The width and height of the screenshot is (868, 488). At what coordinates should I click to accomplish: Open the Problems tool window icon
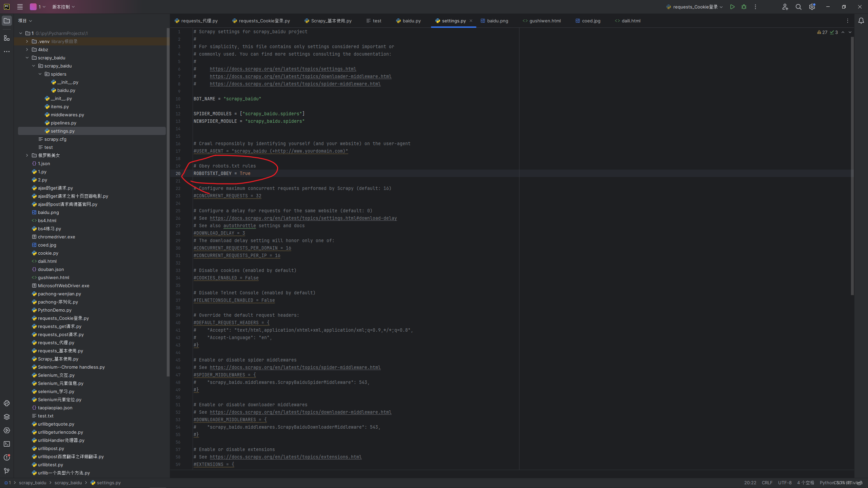pyautogui.click(x=7, y=457)
